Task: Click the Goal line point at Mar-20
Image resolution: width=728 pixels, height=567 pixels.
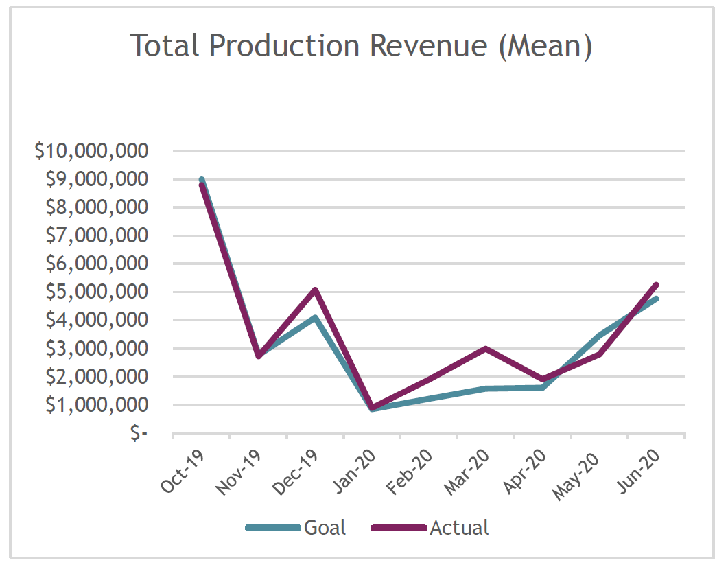Action: tap(486, 389)
